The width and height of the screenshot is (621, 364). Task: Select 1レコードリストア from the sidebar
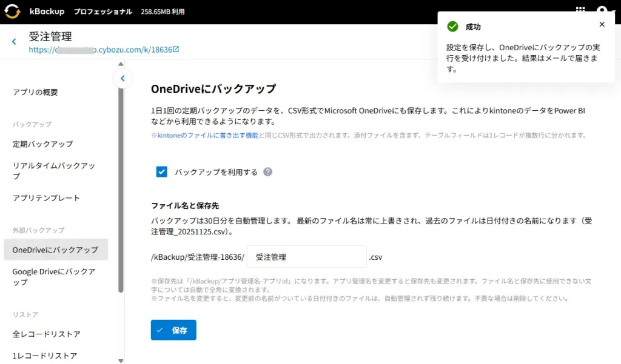[x=44, y=356]
